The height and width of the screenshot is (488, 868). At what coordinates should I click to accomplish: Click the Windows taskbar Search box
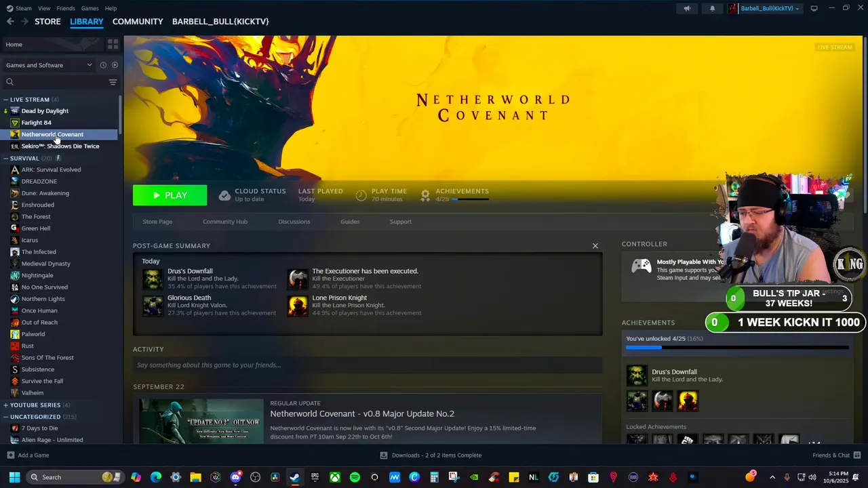point(75,477)
